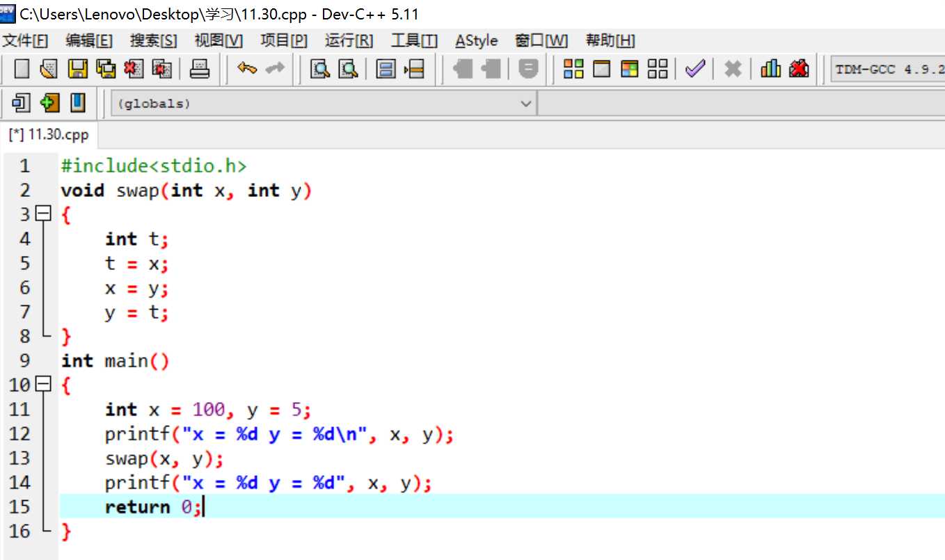Click the 'int main()' line

tap(116, 360)
